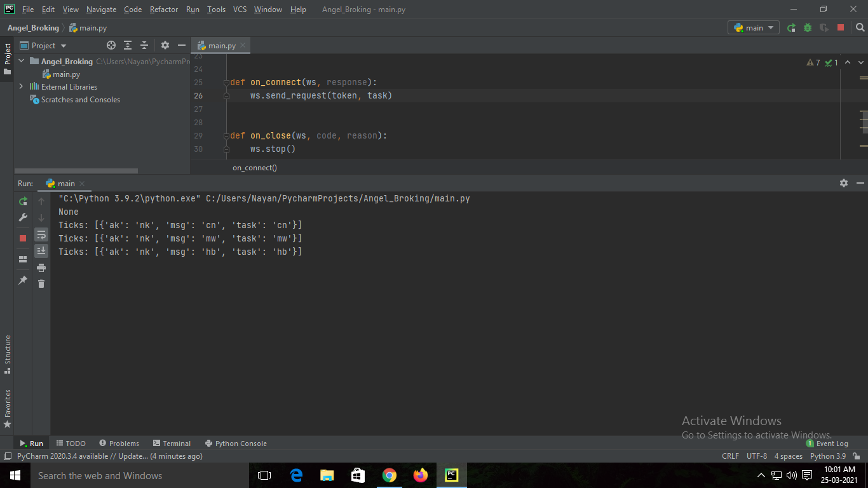Screen dimensions: 868x488
Task: Open Run panel settings gear
Action: pyautogui.click(x=844, y=183)
